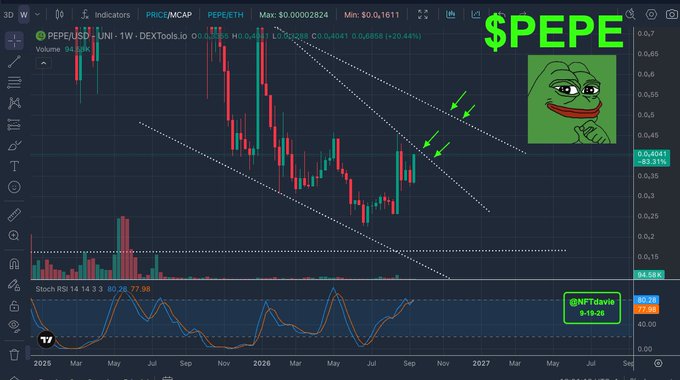The height and width of the screenshot is (380, 680).
Task: Take a chart snapshot with camera icon
Action: point(671,14)
